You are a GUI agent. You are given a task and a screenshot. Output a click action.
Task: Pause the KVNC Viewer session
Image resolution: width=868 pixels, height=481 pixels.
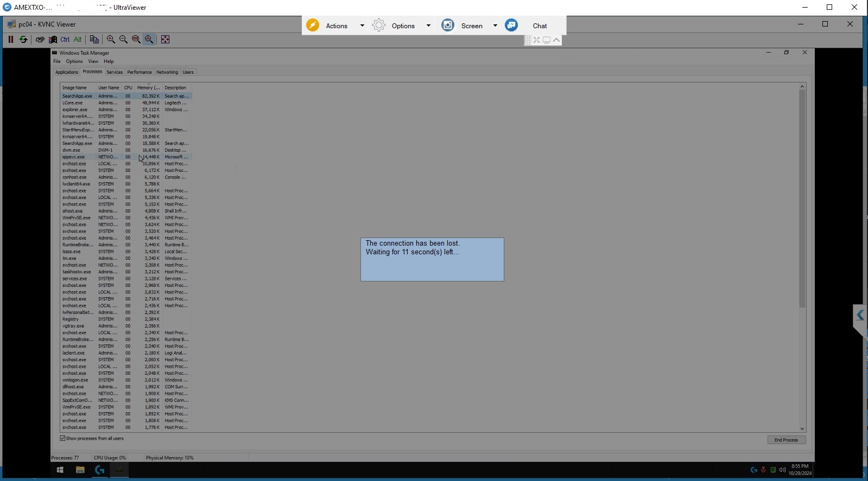(10, 40)
